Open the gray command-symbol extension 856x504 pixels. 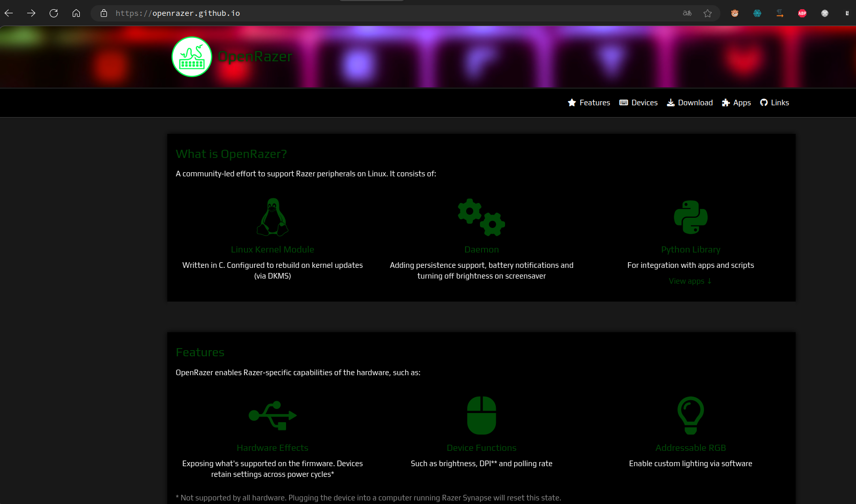coord(825,13)
